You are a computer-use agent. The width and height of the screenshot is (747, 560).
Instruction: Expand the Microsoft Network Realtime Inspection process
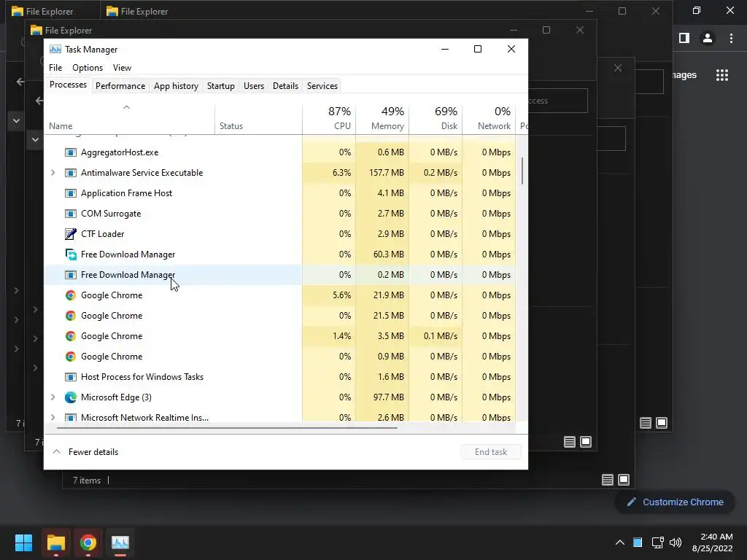[53, 418]
